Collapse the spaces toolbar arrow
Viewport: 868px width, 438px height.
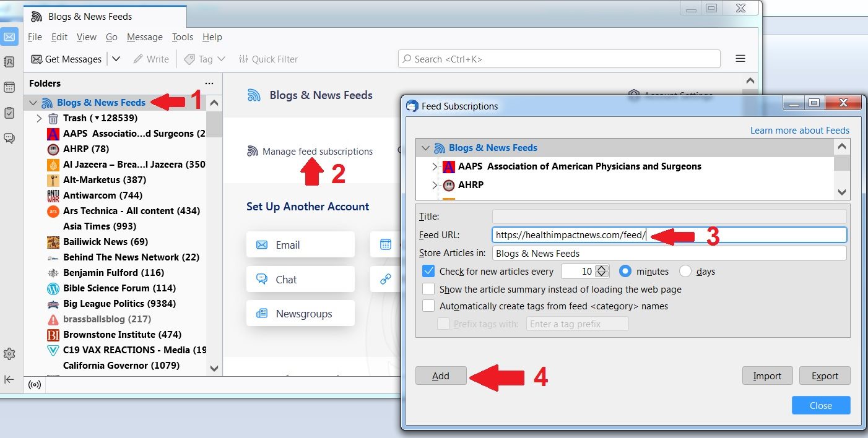pos(9,379)
